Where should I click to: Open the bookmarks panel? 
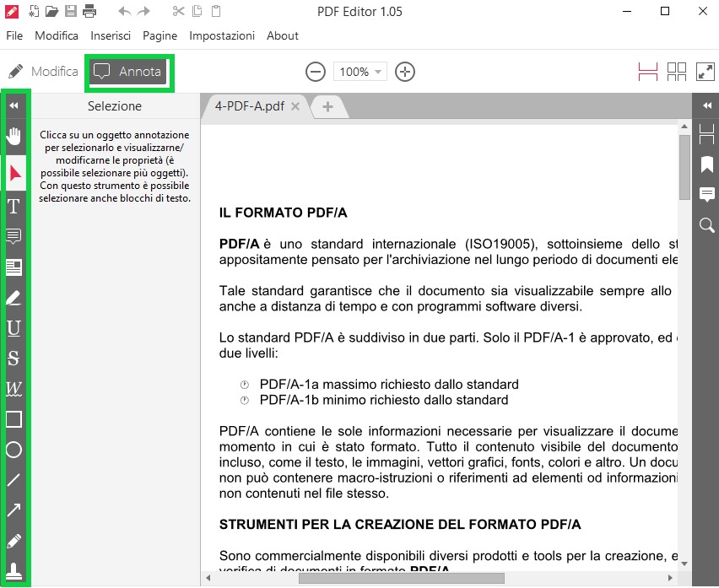coord(706,164)
